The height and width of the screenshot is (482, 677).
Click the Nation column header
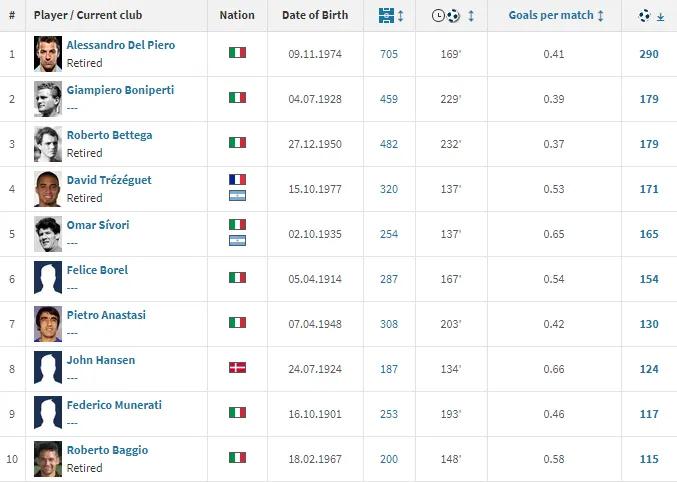(x=237, y=16)
